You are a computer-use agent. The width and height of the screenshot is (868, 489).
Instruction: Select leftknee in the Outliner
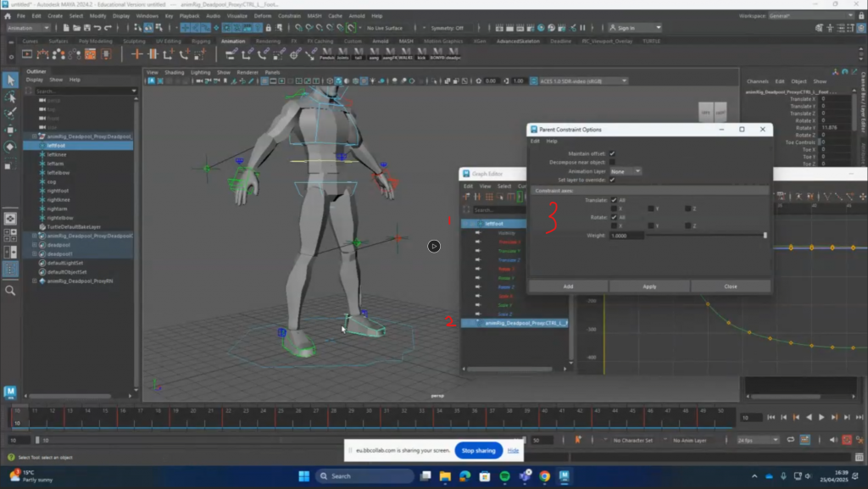point(57,154)
